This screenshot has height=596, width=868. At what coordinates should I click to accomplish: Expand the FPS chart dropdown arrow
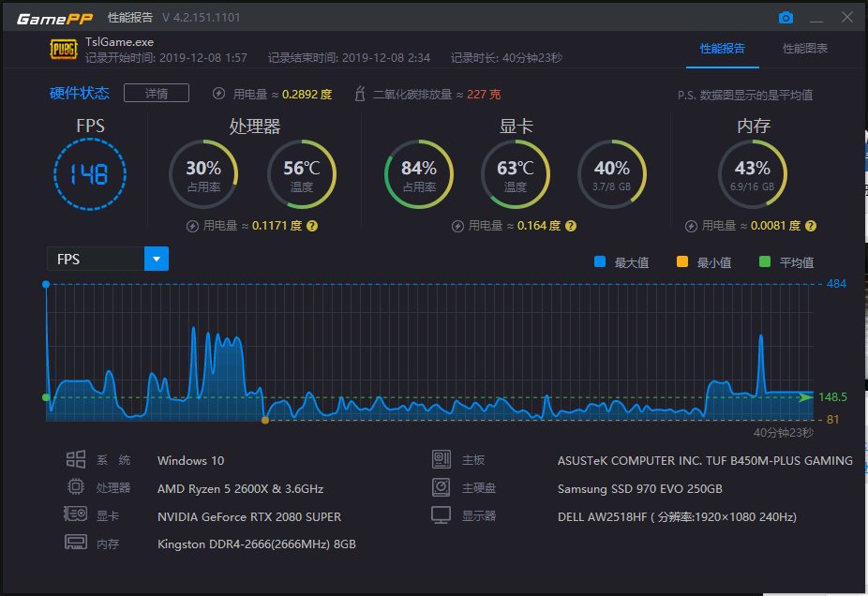157,259
